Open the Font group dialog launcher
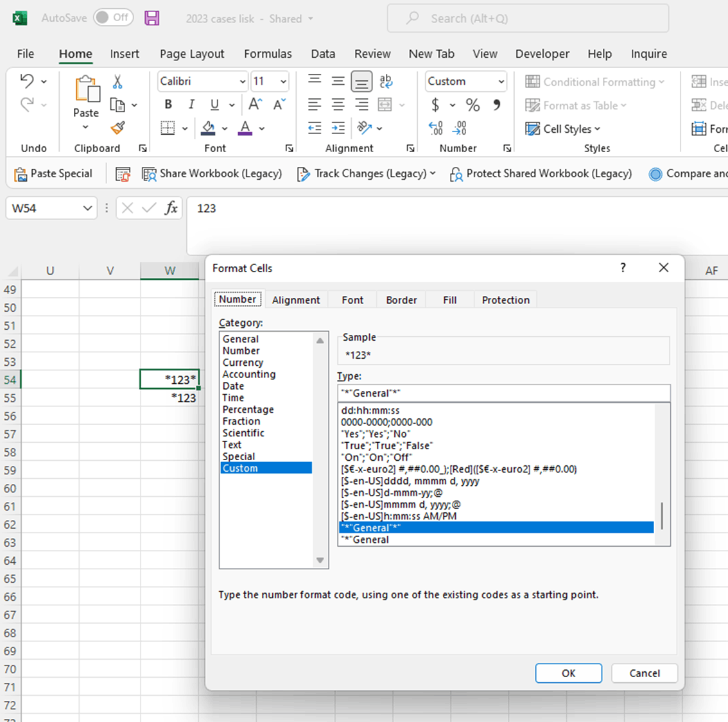The height and width of the screenshot is (722, 728). click(x=290, y=148)
